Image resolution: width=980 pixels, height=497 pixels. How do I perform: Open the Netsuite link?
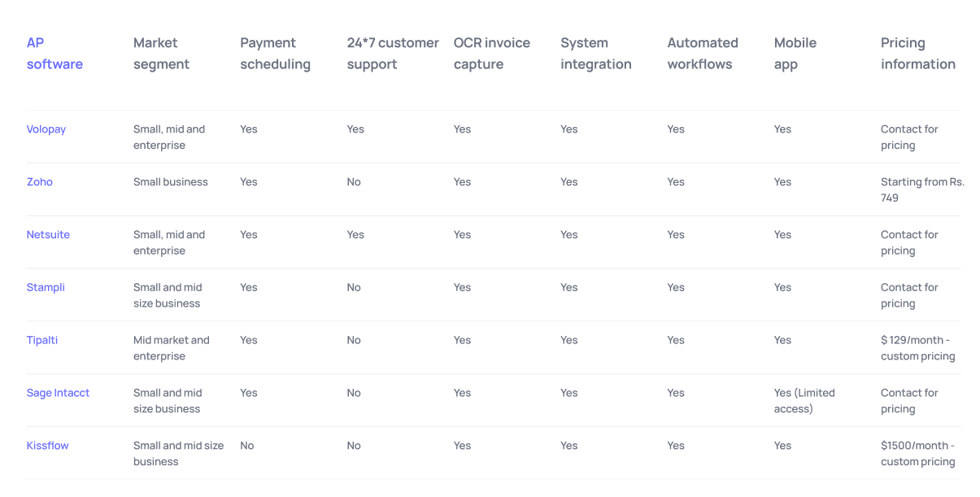pos(48,235)
